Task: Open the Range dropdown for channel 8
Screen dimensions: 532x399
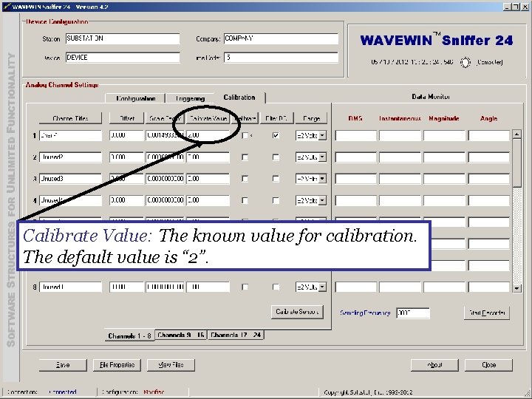Action: click(x=323, y=287)
